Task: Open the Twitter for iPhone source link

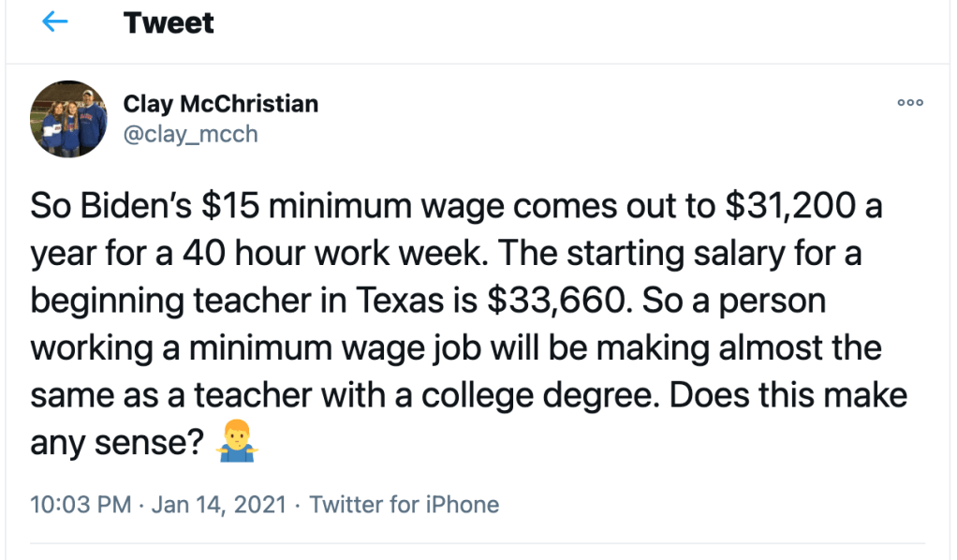Action: (x=405, y=505)
